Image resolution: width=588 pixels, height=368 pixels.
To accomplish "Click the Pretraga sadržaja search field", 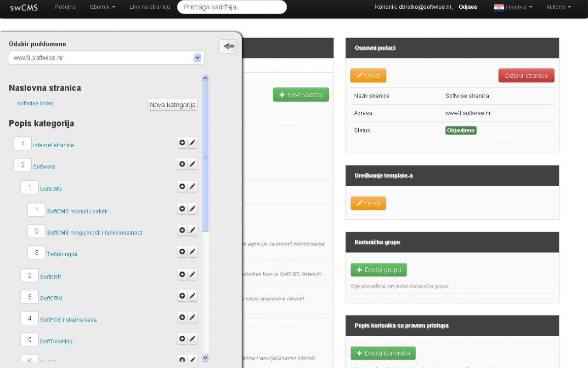I will [x=232, y=7].
